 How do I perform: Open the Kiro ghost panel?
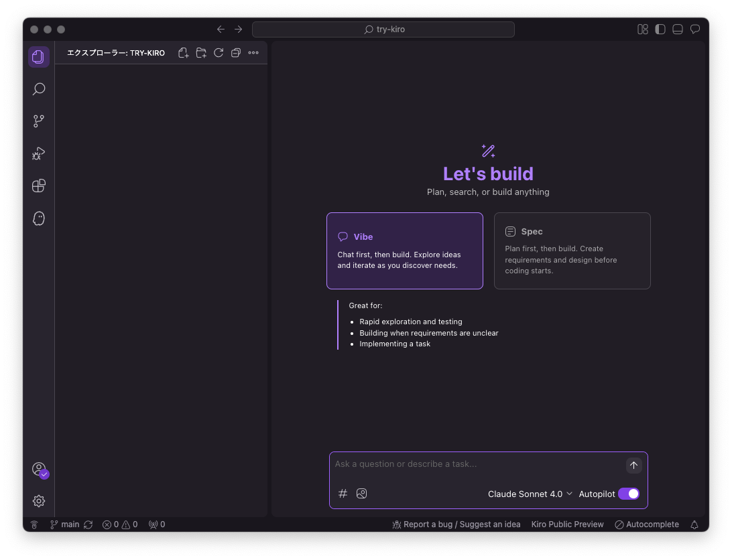[39, 218]
